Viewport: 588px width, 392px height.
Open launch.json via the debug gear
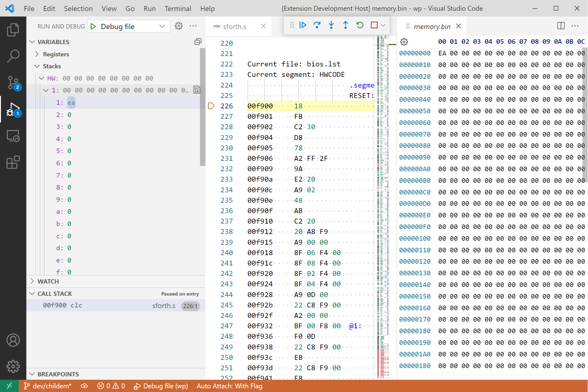[179, 26]
